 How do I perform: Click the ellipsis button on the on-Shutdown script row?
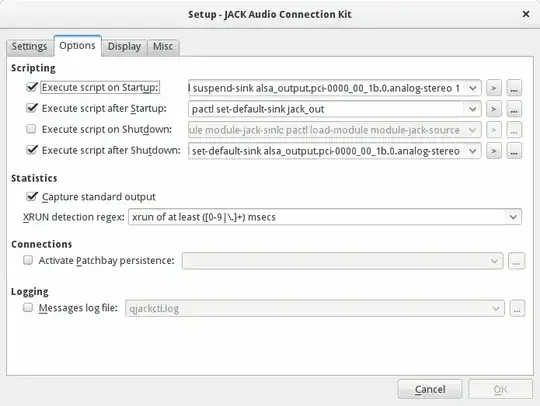[514, 130]
